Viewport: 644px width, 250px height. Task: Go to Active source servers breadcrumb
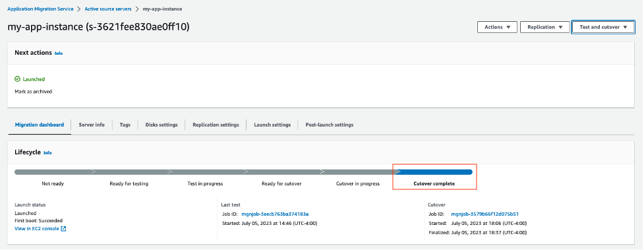[x=108, y=9]
